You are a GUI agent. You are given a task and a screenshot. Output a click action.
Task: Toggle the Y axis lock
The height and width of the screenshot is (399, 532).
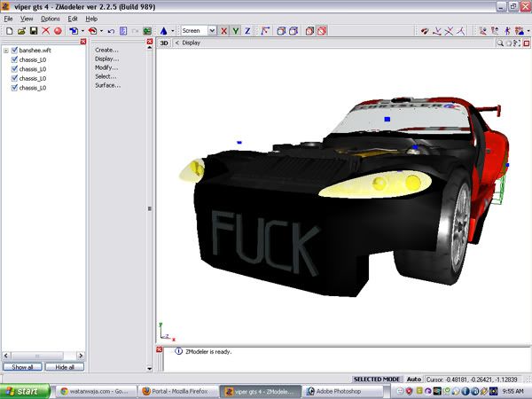tap(236, 31)
